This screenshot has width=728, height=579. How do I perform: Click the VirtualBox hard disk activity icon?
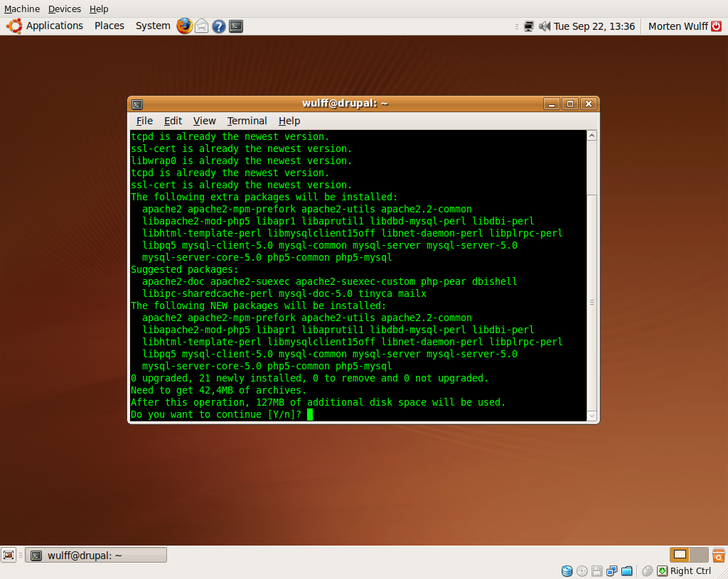tap(567, 570)
